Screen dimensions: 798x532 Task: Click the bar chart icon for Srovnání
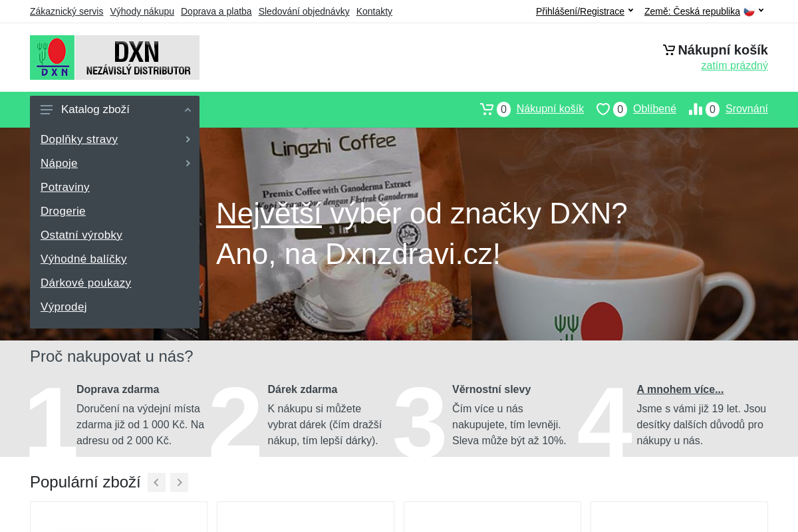coord(696,109)
